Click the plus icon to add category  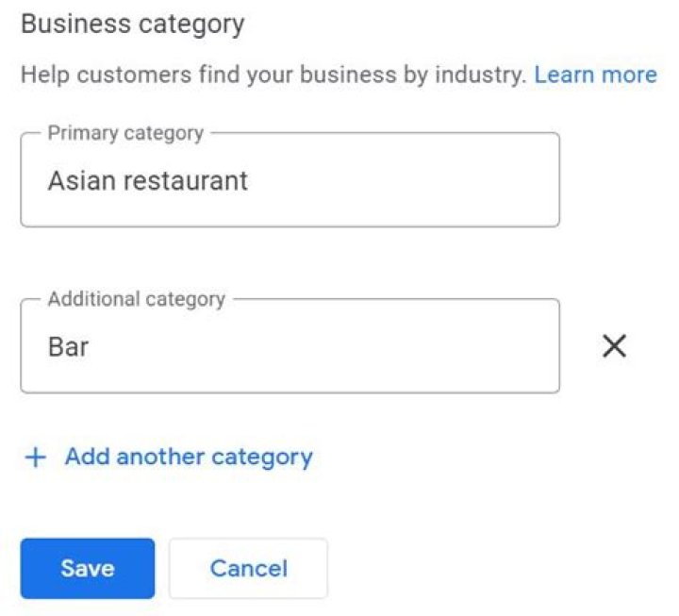35,458
